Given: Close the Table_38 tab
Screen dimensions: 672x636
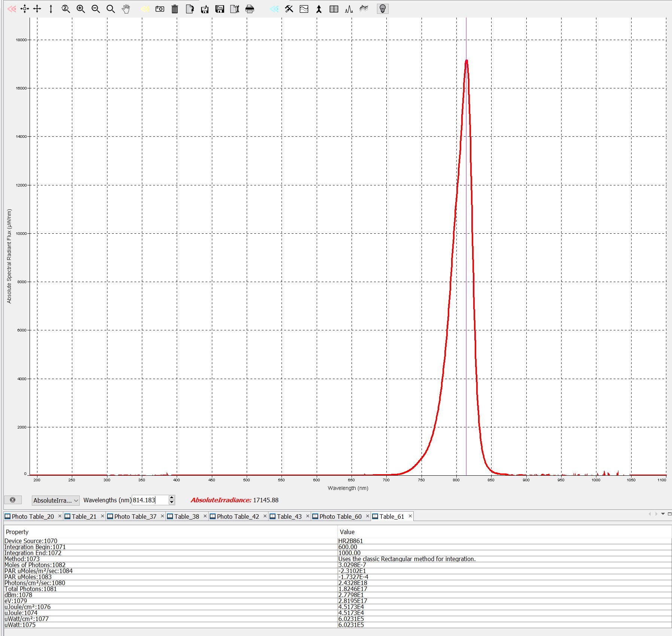Looking at the screenshot, I should pos(205,516).
